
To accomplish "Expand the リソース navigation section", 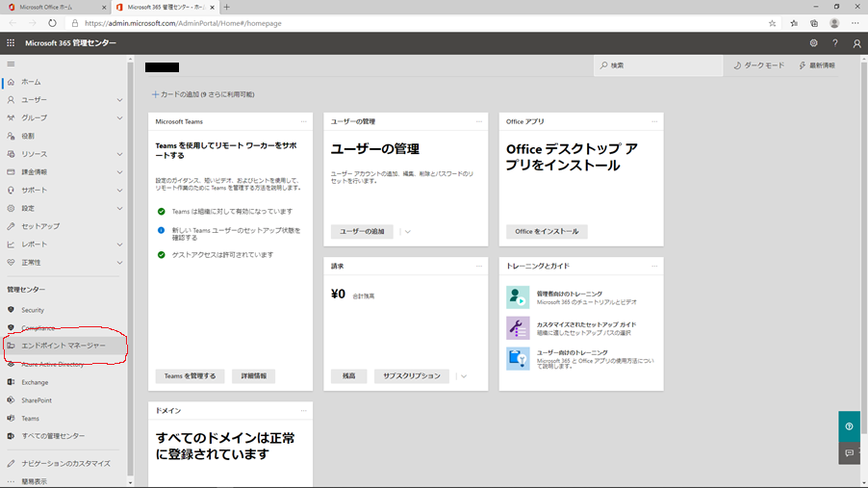I will click(119, 154).
